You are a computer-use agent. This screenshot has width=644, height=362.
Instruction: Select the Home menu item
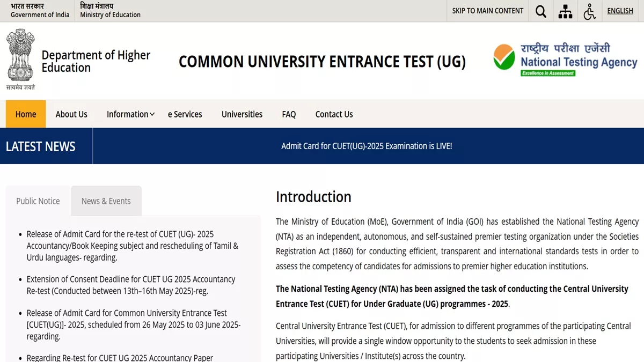(x=26, y=114)
